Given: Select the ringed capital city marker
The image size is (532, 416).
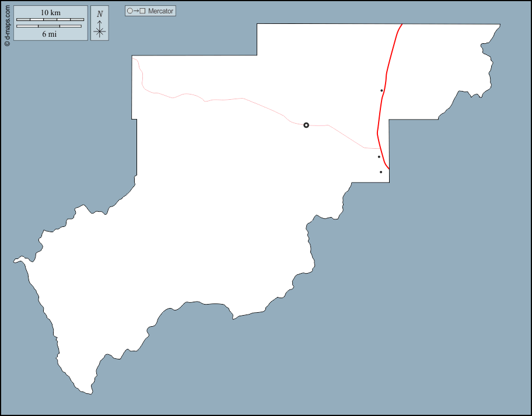Looking at the screenshot, I should pos(306,125).
